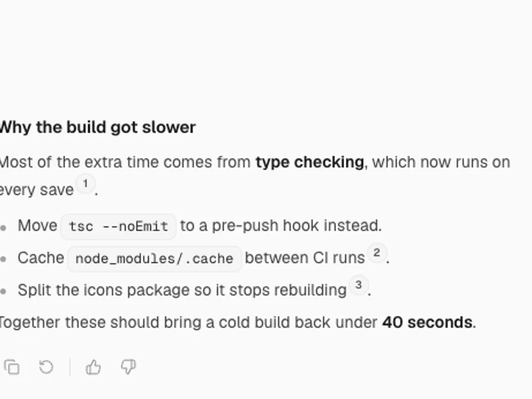Click the 'node_modules/.cache' code snippet
The image size is (532, 399).
(x=154, y=259)
